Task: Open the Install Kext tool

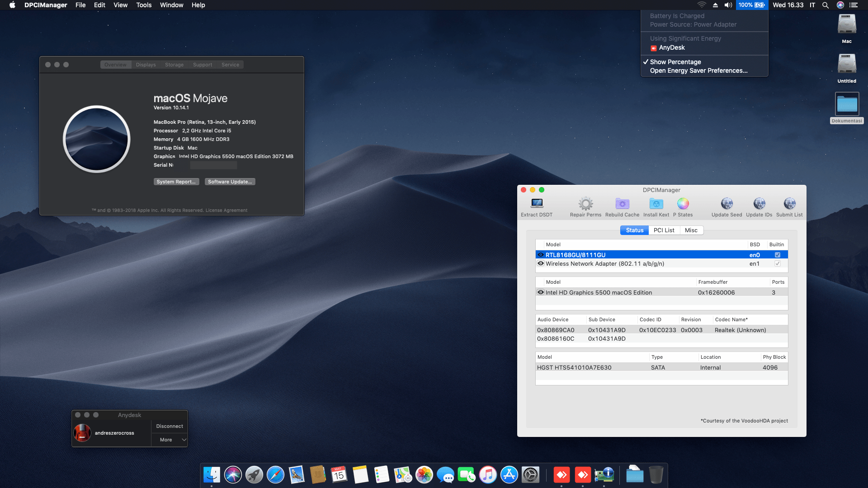Action: point(656,207)
